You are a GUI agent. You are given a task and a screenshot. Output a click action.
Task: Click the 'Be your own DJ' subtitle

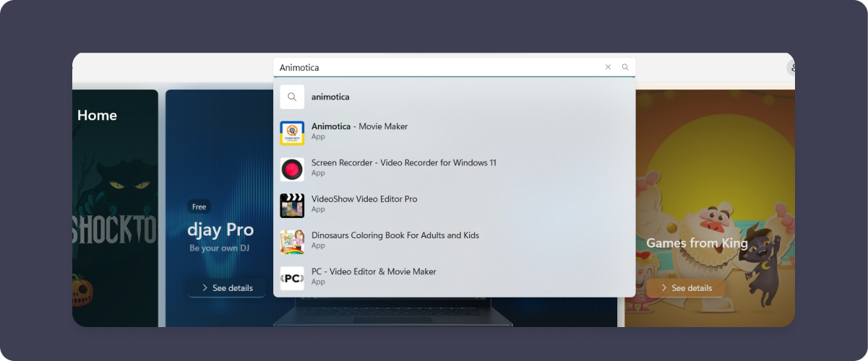point(219,248)
